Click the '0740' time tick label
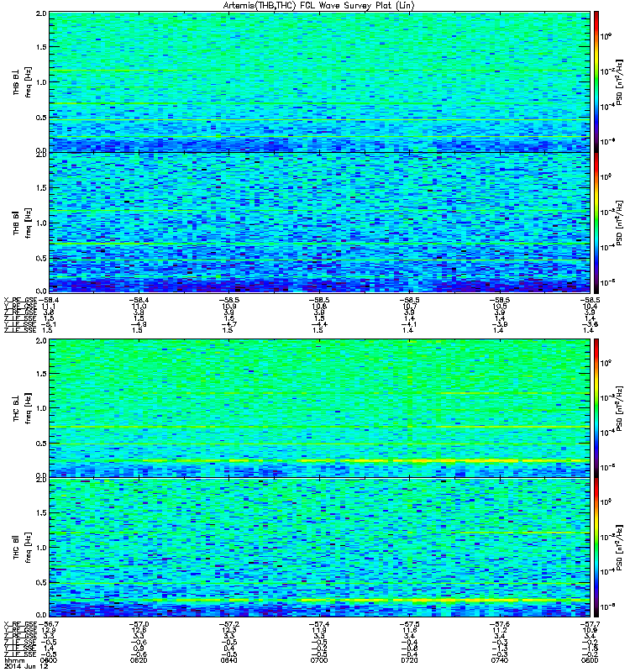Image resolution: width=630 pixels, height=672 pixels. point(500,660)
